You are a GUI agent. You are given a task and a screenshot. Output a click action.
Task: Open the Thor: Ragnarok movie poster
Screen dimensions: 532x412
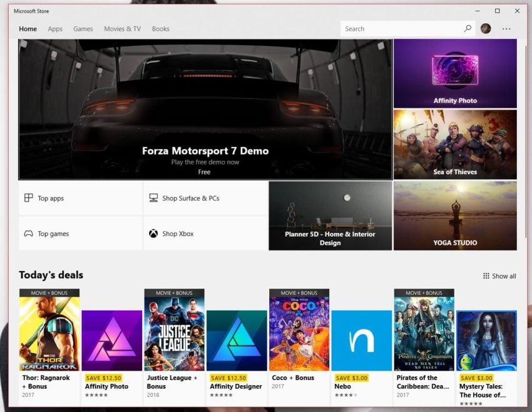coord(49,330)
